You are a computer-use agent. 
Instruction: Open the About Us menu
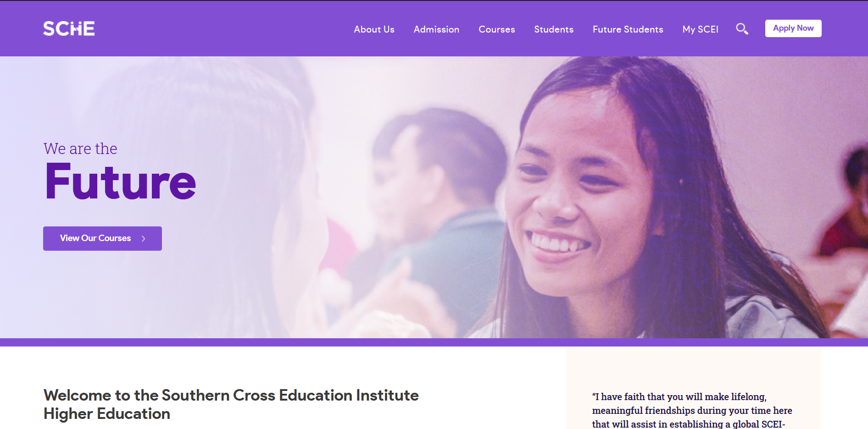(x=374, y=29)
